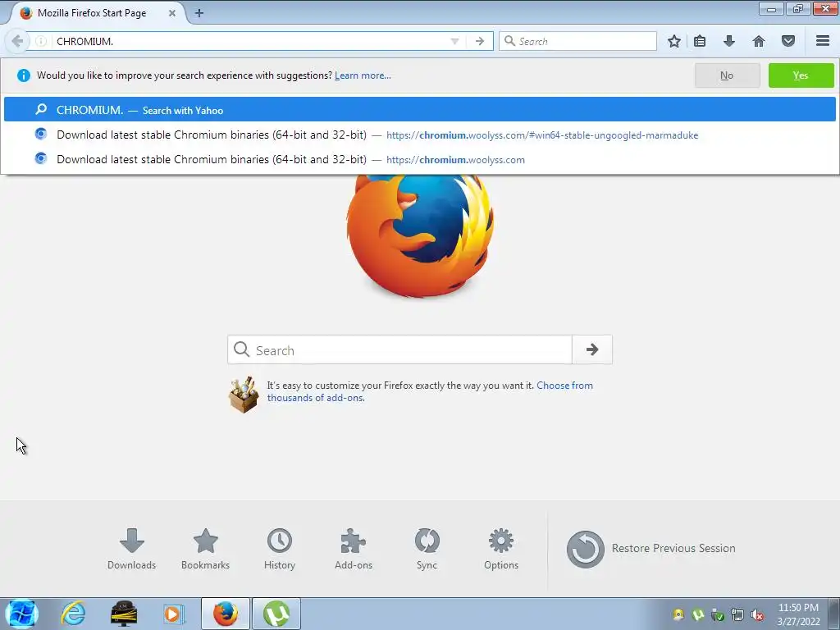Open Sync from start page shortcuts

click(427, 549)
